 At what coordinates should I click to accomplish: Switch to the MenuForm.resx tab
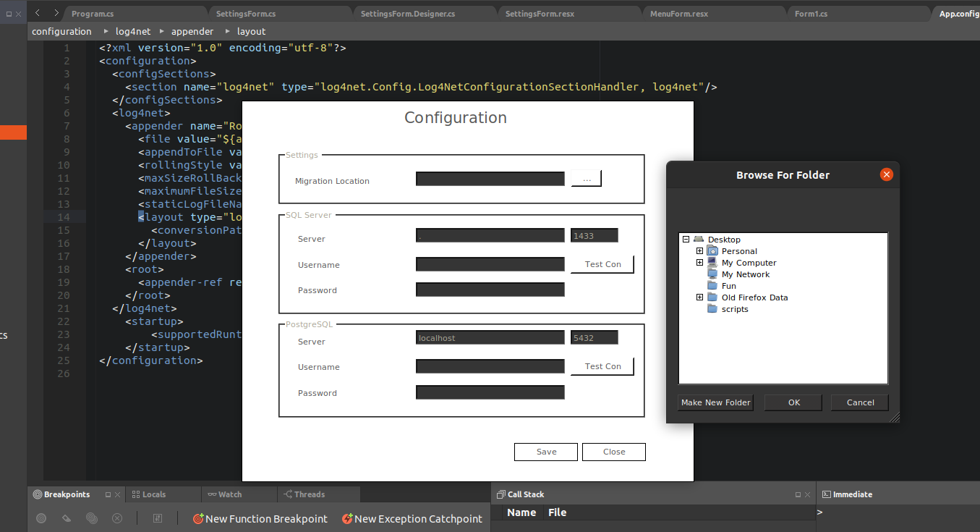coord(715,14)
